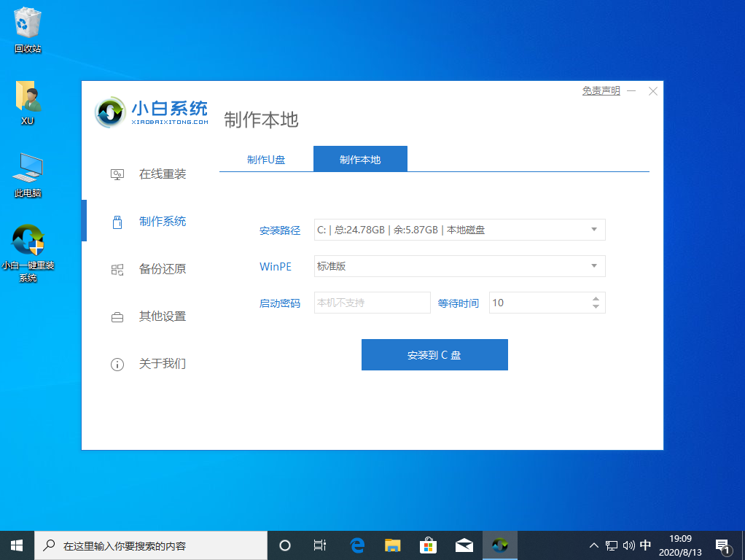Expand the WinPE version dropdown
Screen dimensions: 745x560
click(595, 266)
